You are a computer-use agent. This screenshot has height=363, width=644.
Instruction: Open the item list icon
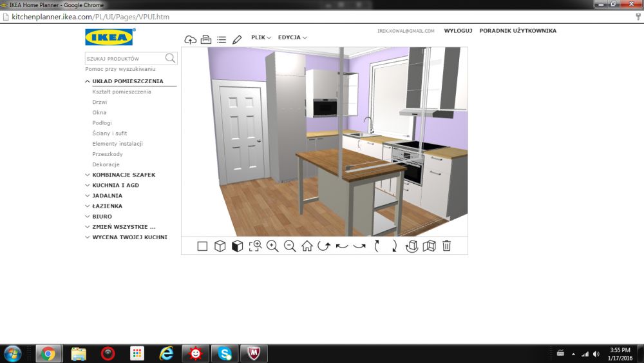(222, 39)
